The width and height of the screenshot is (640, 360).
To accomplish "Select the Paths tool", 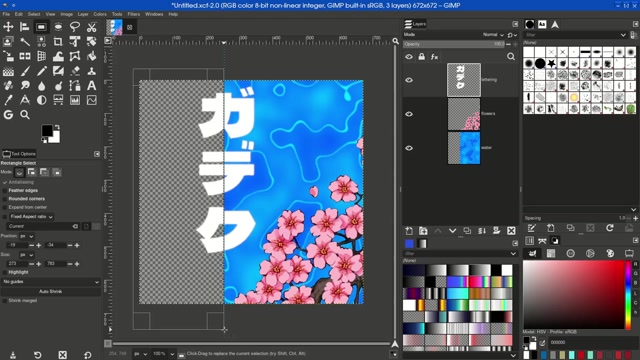I will [x=75, y=86].
